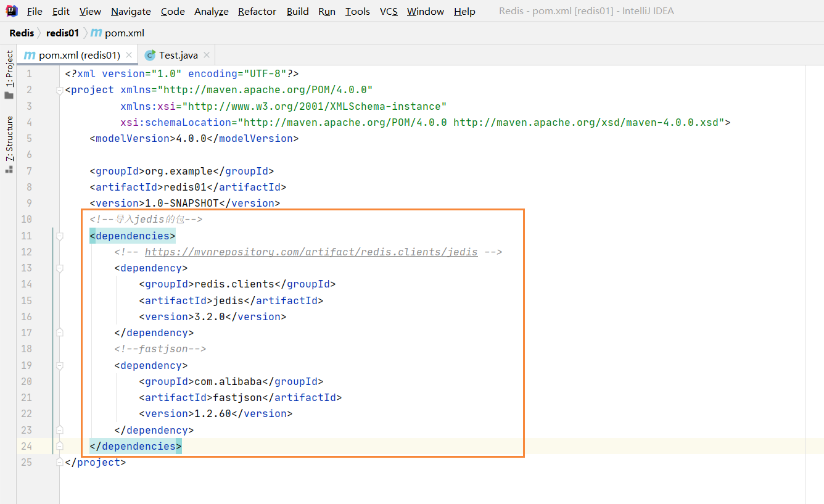Open the Edit menu
Screen dimensions: 824x504
[60, 11]
